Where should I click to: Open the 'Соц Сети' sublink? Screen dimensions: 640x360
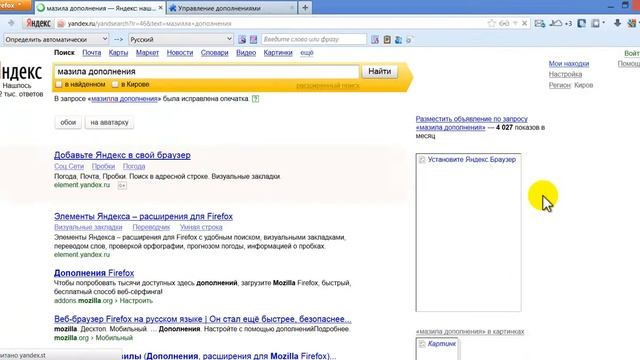tap(69, 166)
